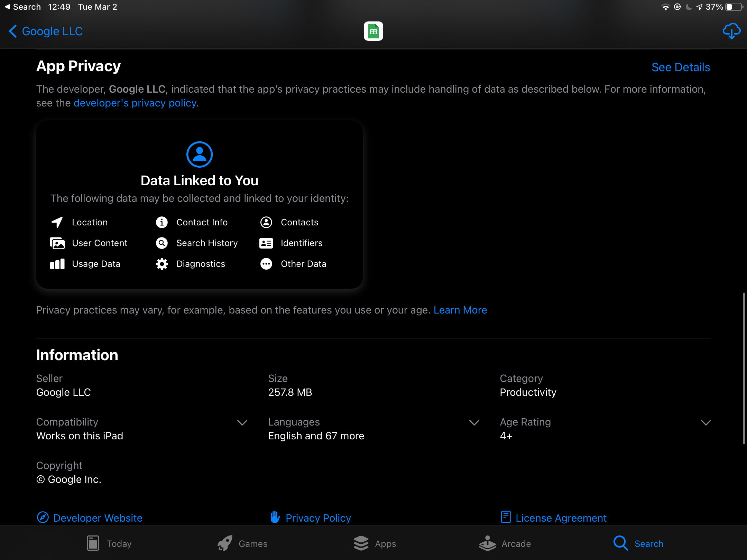Expand the Age Rating chevron
This screenshot has width=747, height=560.
pyautogui.click(x=705, y=422)
